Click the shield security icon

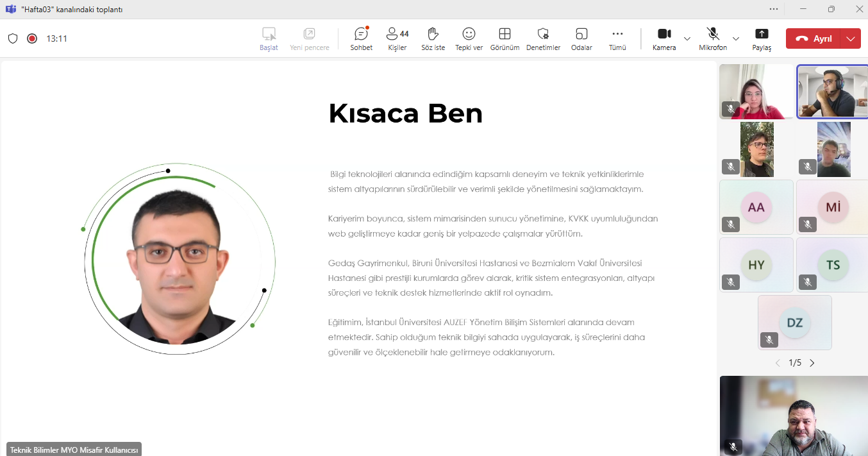click(13, 38)
